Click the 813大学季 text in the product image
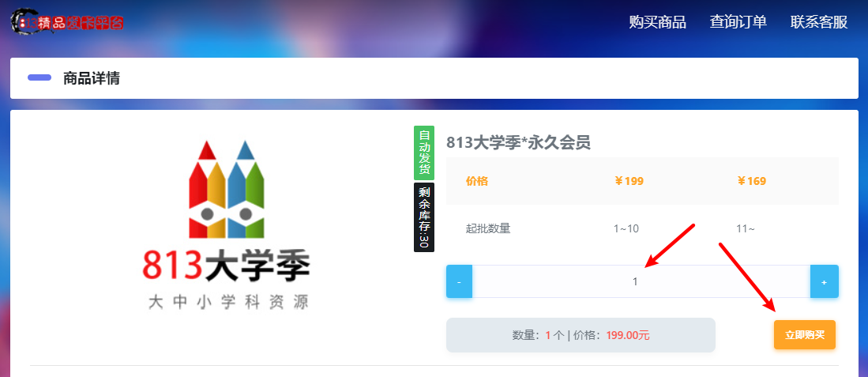868x377 pixels. [226, 267]
